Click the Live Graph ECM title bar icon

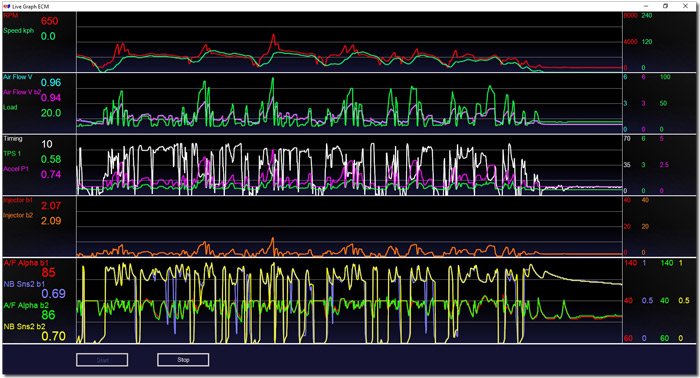click(x=7, y=6)
